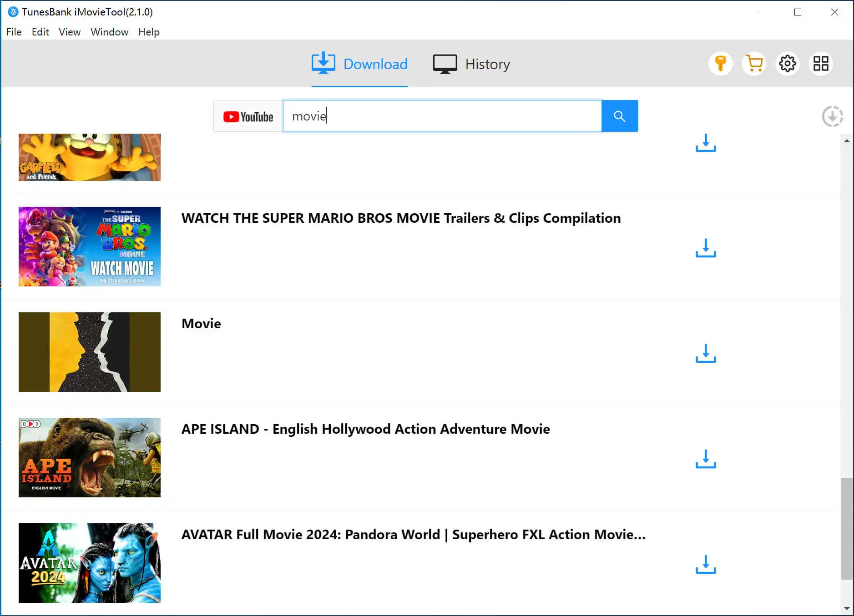Open the Garfield and Friends thumbnail

90,157
